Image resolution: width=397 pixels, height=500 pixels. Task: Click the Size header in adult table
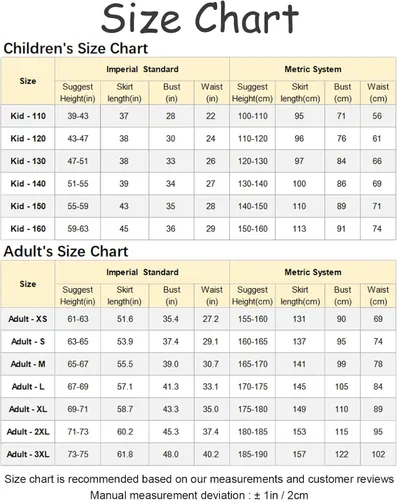[x=28, y=284]
